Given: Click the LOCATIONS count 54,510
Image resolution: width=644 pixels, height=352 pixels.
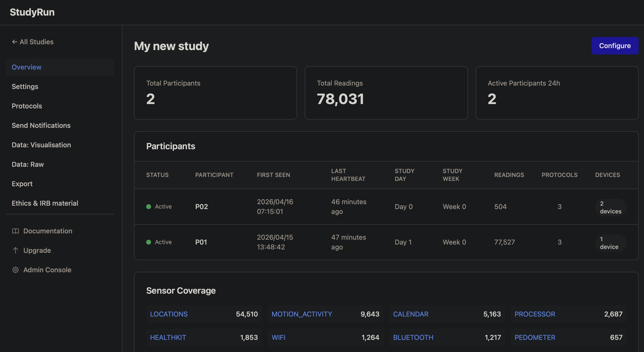Looking at the screenshot, I should click(x=247, y=314).
